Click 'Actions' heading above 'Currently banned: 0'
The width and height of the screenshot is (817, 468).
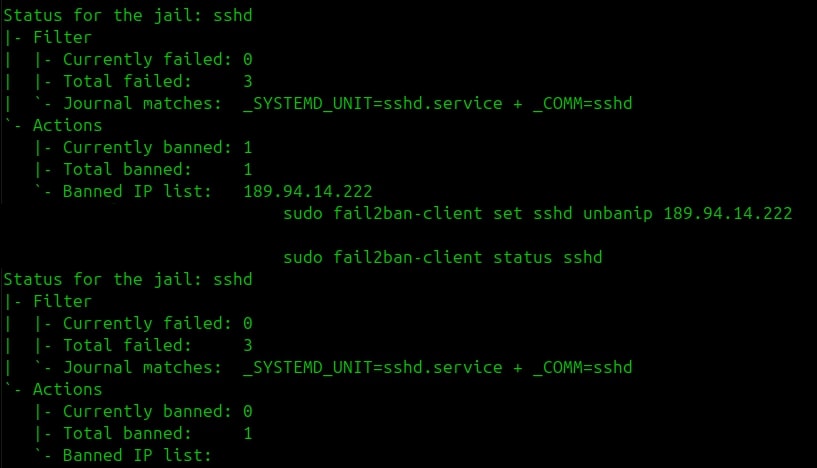click(67, 389)
